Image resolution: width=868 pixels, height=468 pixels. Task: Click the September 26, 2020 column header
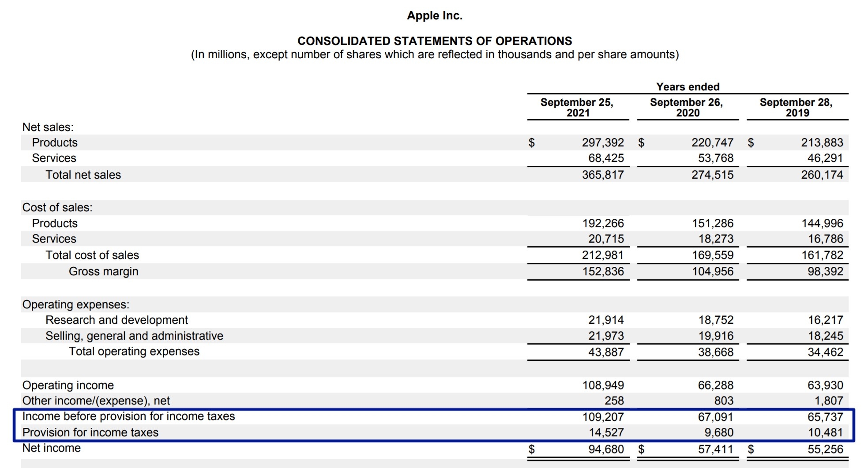687,107
